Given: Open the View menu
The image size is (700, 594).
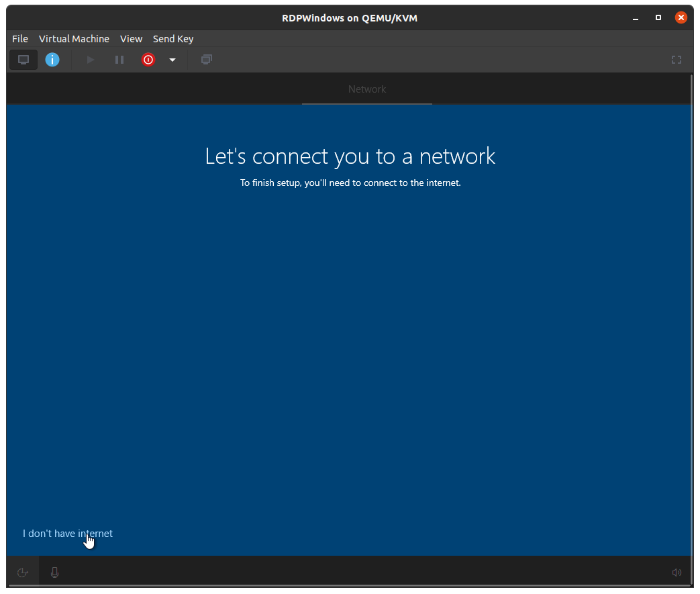Looking at the screenshot, I should pos(131,39).
